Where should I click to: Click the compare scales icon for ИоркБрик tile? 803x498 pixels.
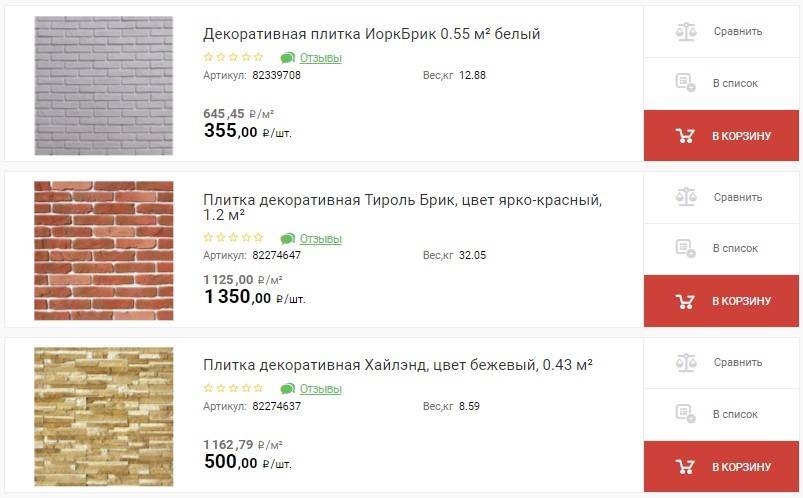685,31
